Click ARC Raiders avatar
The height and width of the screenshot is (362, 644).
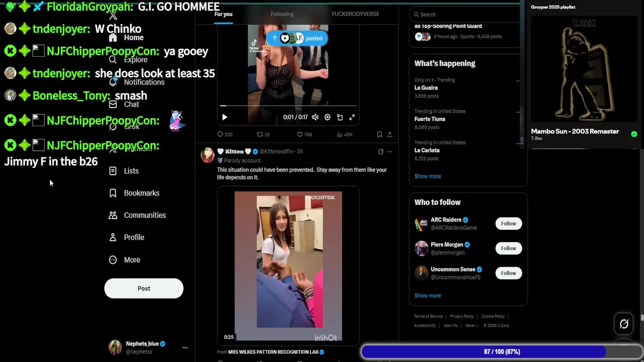tap(421, 224)
